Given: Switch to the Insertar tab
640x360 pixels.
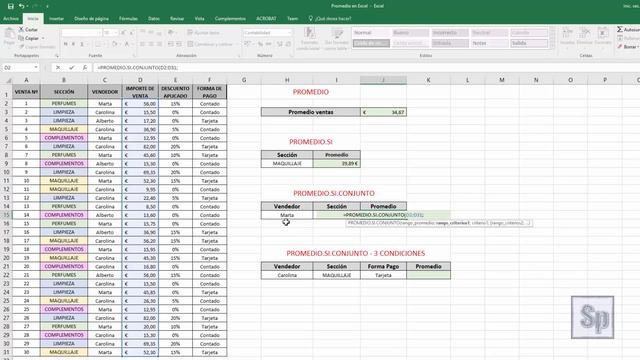Looking at the screenshot, I should coord(56,18).
